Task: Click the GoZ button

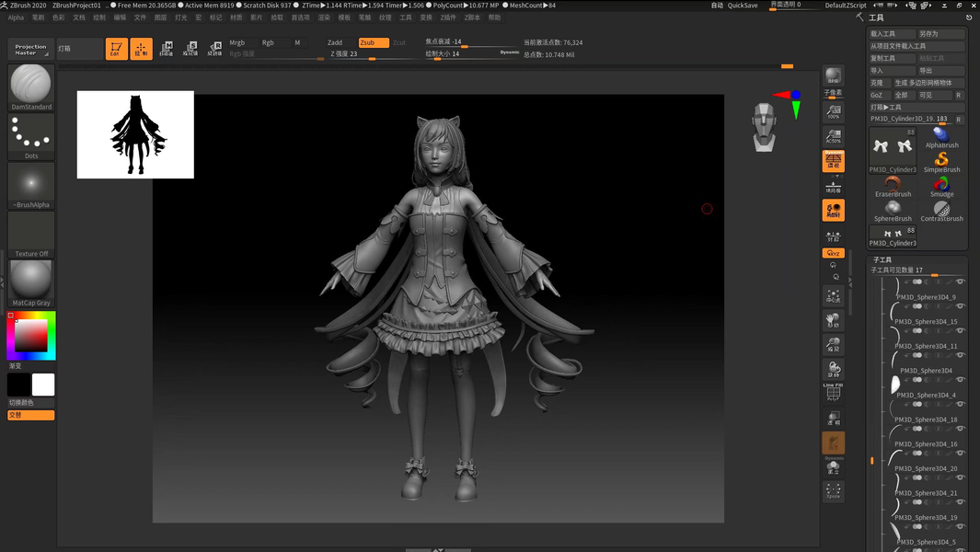Action: click(x=880, y=95)
